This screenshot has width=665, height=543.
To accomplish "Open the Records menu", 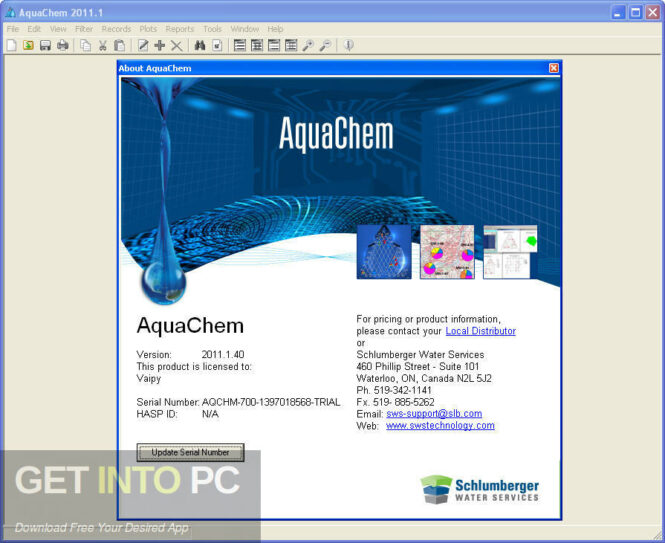I will (x=116, y=29).
